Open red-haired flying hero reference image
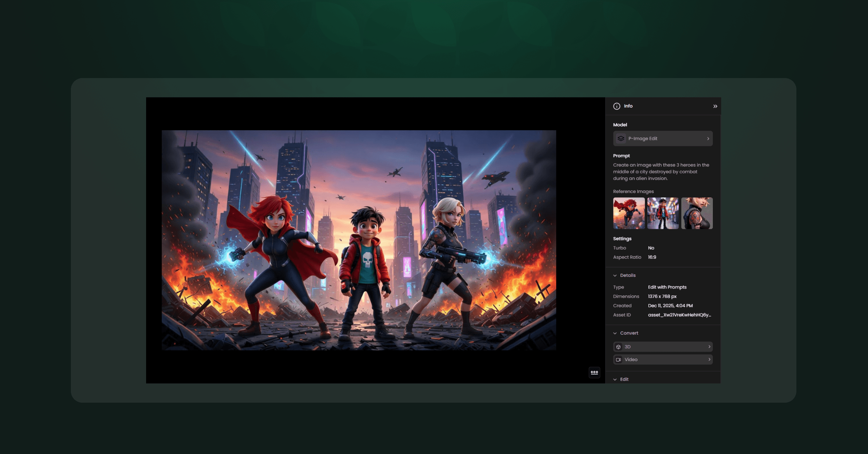The height and width of the screenshot is (454, 868). (x=629, y=213)
